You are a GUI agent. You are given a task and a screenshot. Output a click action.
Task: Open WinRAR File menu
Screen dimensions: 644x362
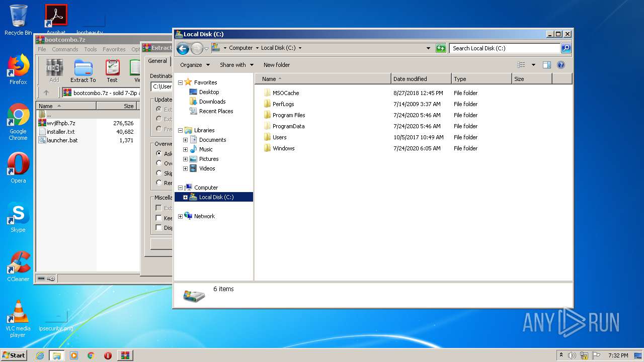click(42, 49)
